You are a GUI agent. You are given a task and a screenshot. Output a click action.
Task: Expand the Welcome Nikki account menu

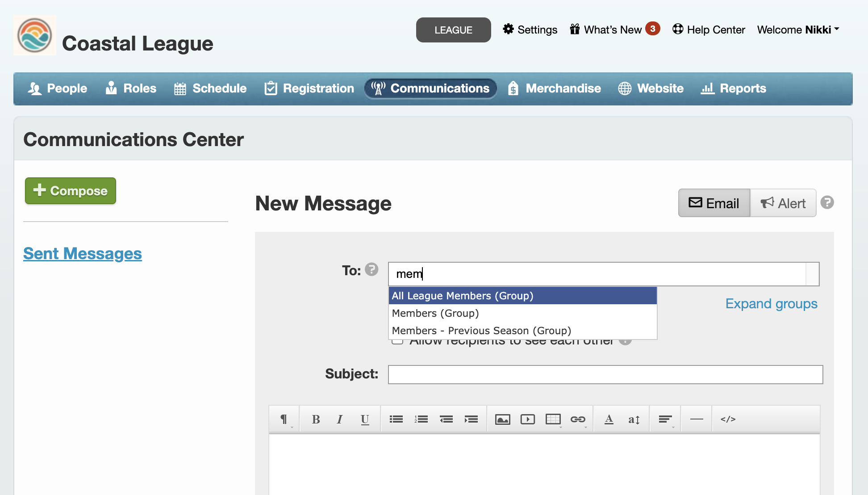coord(798,29)
